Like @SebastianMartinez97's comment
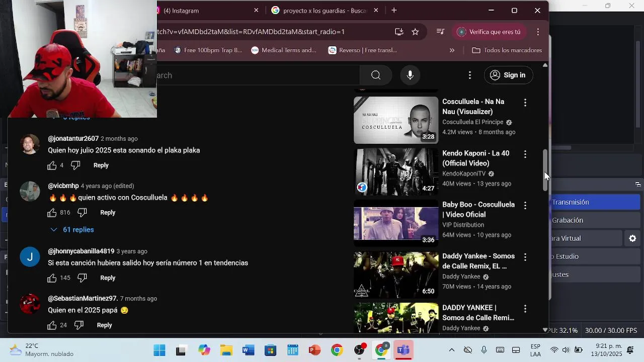Viewport: 644px width, 362px height. point(52,325)
